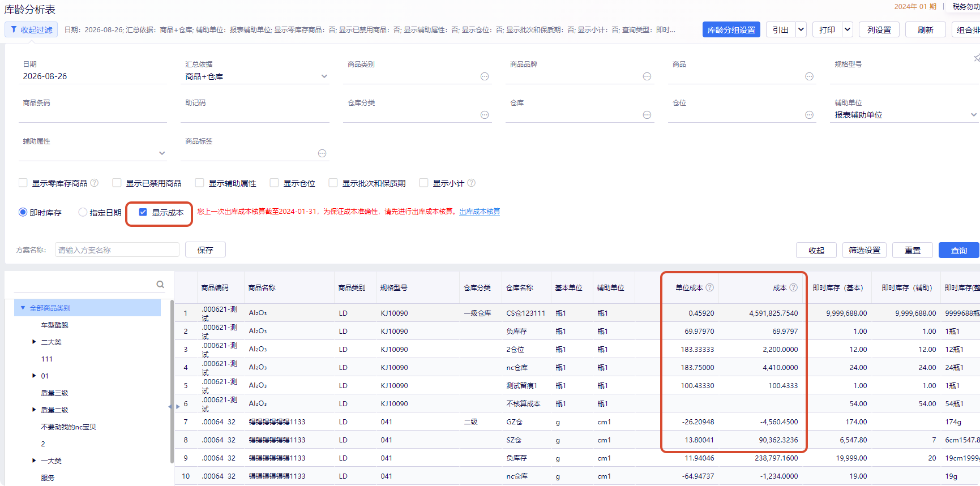Select 服务 category in tree

click(x=48, y=478)
